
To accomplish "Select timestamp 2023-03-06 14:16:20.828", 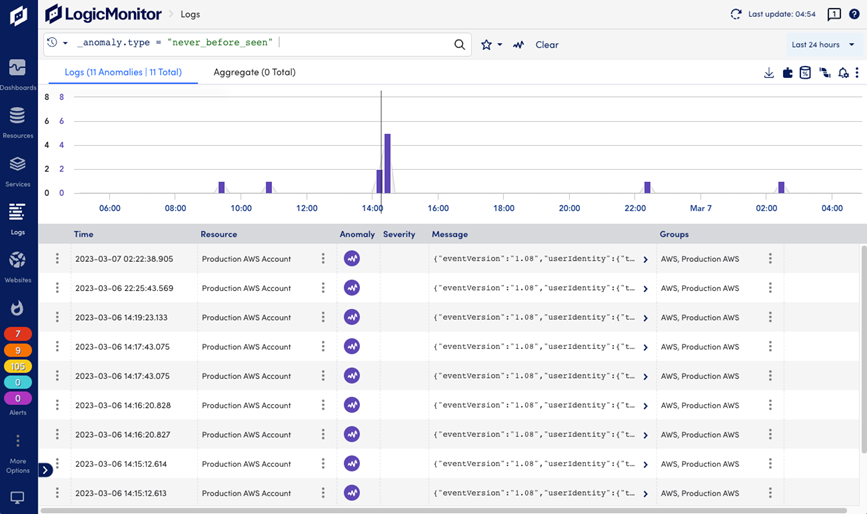I will click(x=123, y=405).
